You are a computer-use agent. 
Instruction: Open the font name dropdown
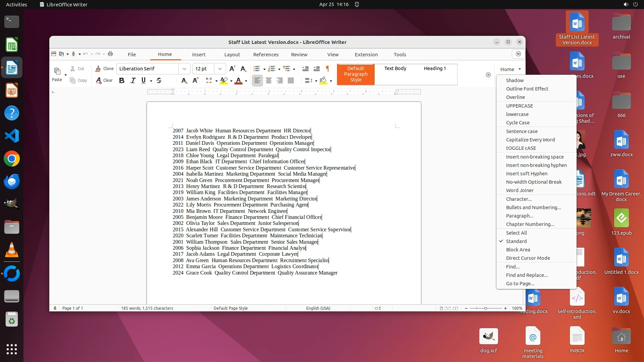pos(184,69)
